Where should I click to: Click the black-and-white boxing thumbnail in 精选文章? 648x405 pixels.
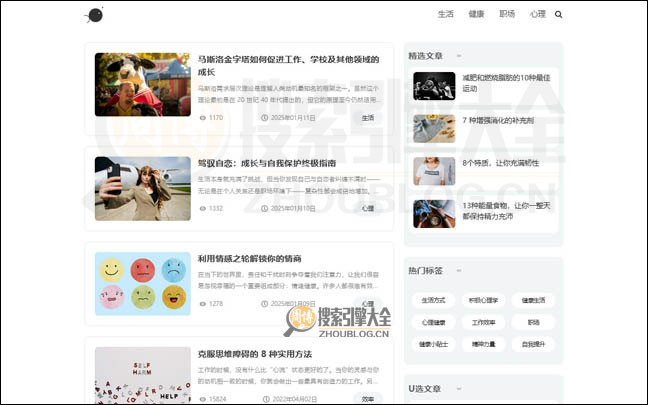[x=434, y=86]
